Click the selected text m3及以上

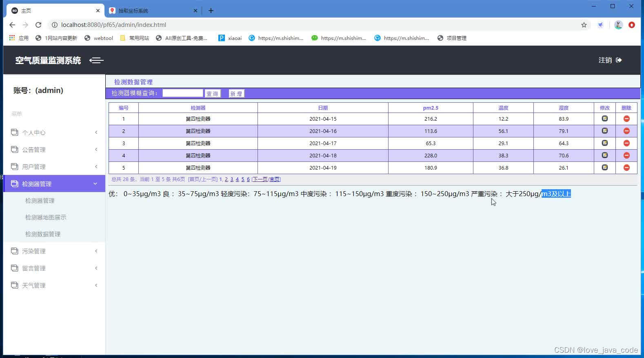click(556, 194)
